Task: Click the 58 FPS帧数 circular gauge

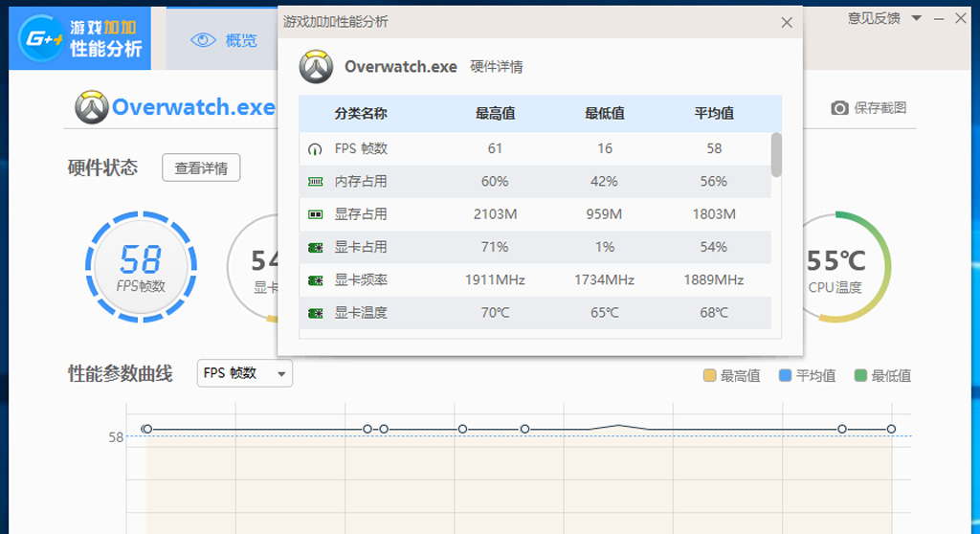Action: [x=142, y=267]
